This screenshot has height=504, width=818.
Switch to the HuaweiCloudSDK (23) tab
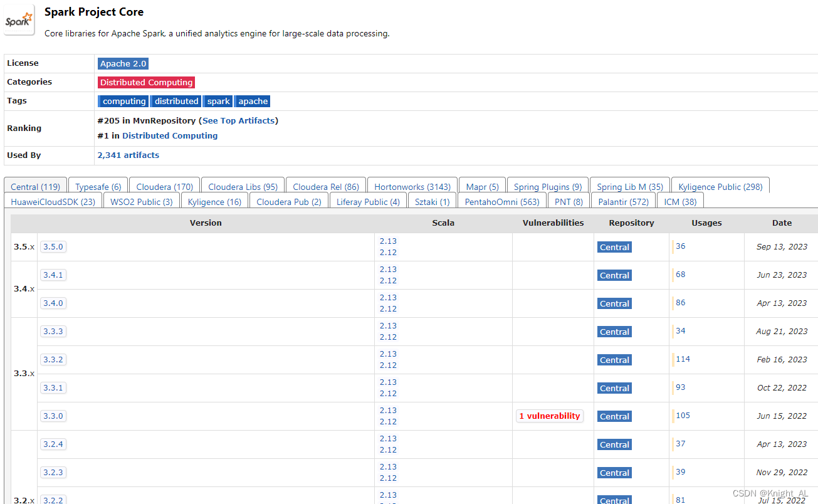(x=53, y=202)
